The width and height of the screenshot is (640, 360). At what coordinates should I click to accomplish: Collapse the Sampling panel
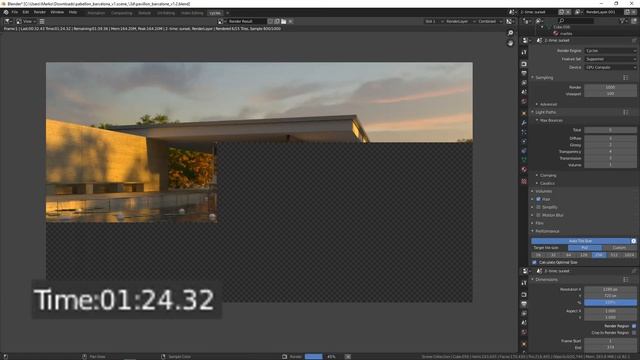[544, 78]
